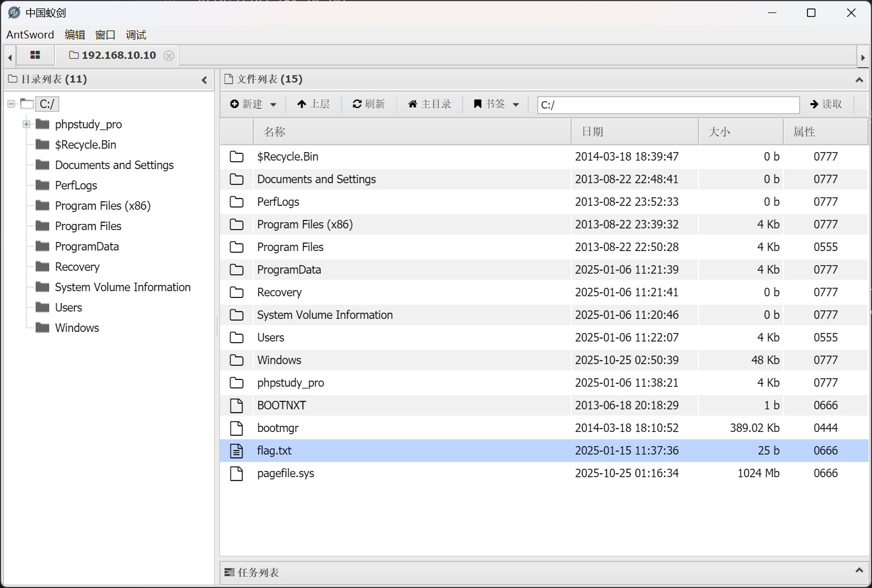Go up one level with 上层
872x588 pixels.
pyautogui.click(x=313, y=104)
